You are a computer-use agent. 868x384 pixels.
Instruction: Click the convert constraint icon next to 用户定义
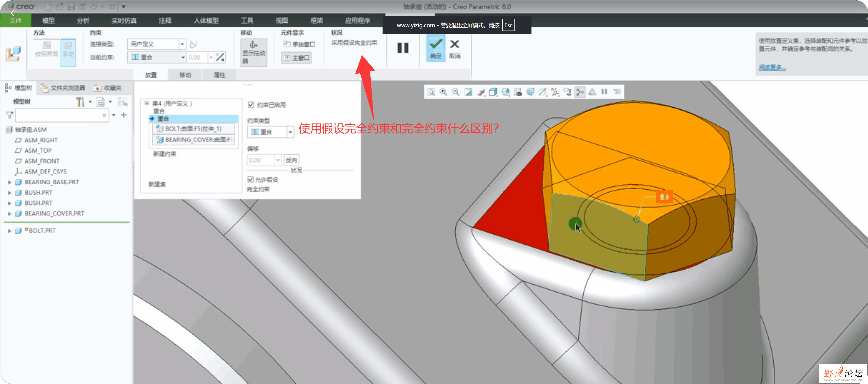coord(193,44)
